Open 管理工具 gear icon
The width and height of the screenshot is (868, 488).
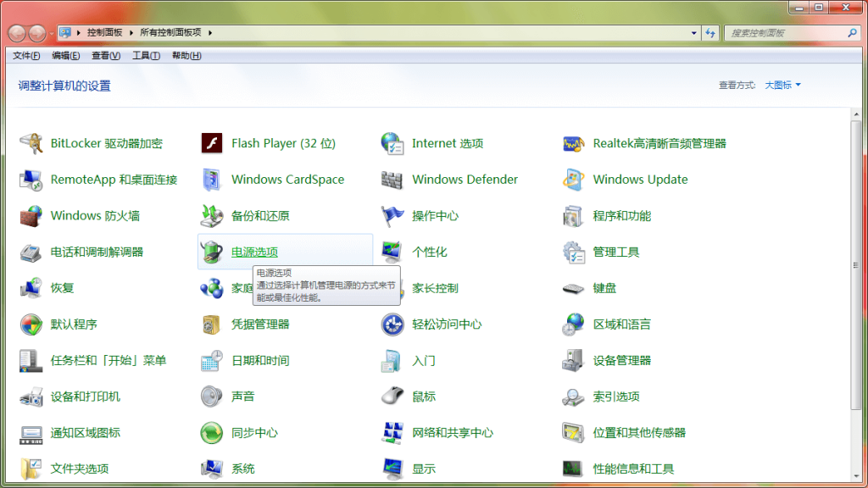pos(573,252)
